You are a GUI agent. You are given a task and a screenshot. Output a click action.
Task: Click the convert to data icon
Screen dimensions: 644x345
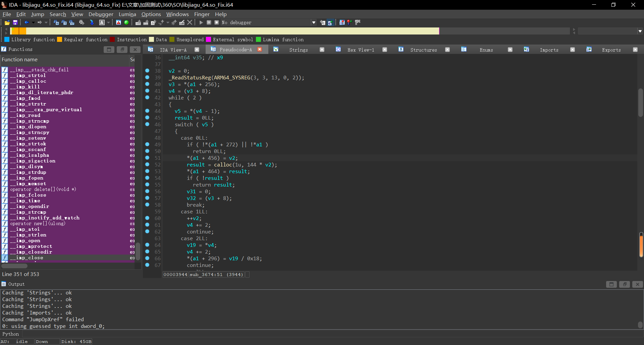coord(146,22)
